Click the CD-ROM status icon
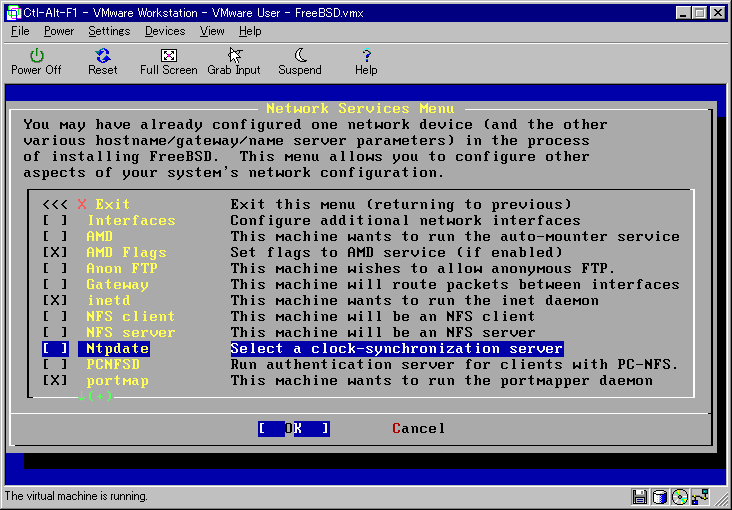The height and width of the screenshot is (510, 732). coord(681,496)
